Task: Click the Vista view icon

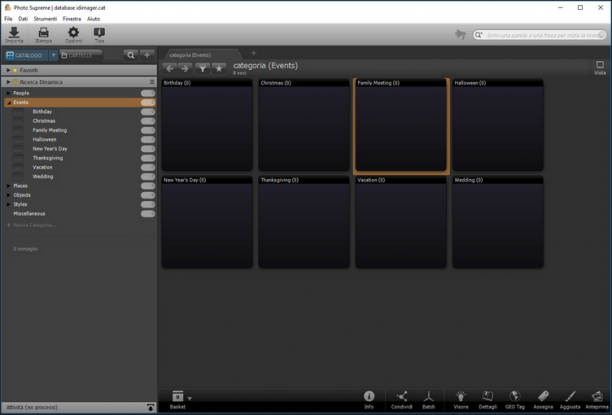Action: pos(600,64)
